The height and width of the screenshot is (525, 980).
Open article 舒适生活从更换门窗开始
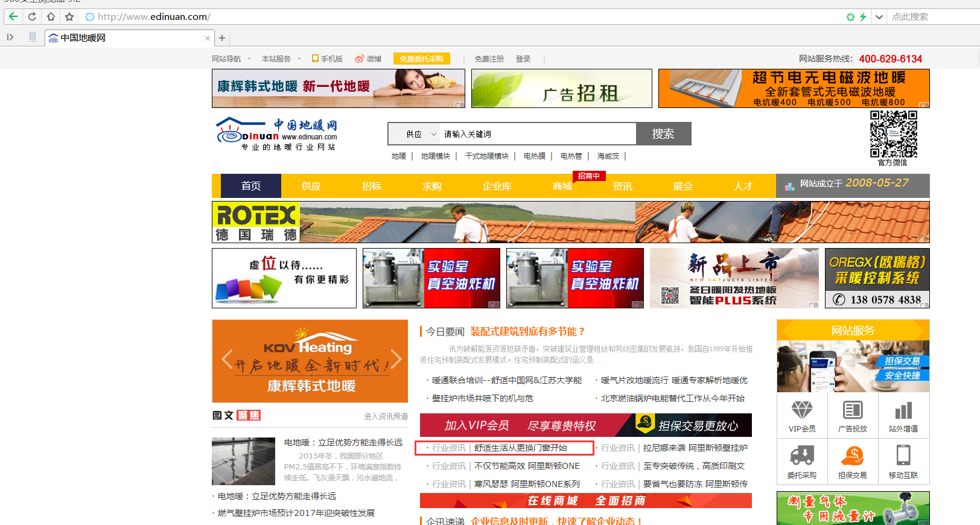click(x=521, y=448)
